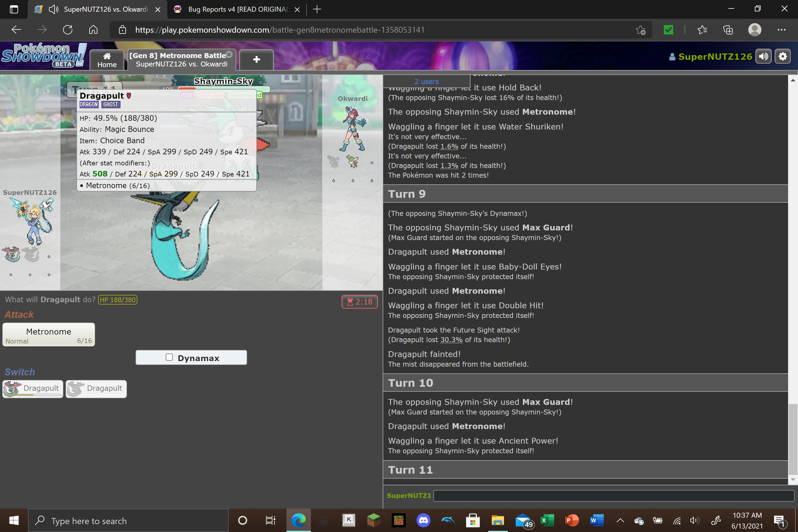Screen dimensions: 798x532
Task: Click the SuperNUTZ126 username link
Action: click(x=715, y=57)
